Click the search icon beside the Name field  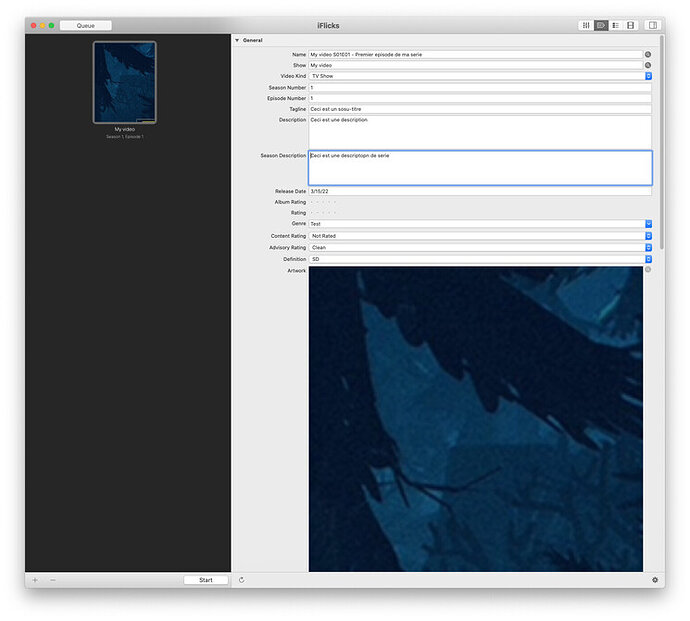(648, 54)
